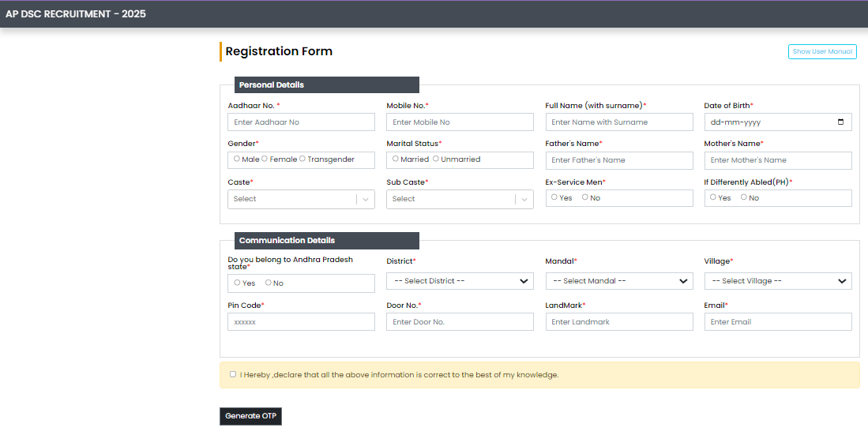Click the Pin Code input field

point(301,322)
